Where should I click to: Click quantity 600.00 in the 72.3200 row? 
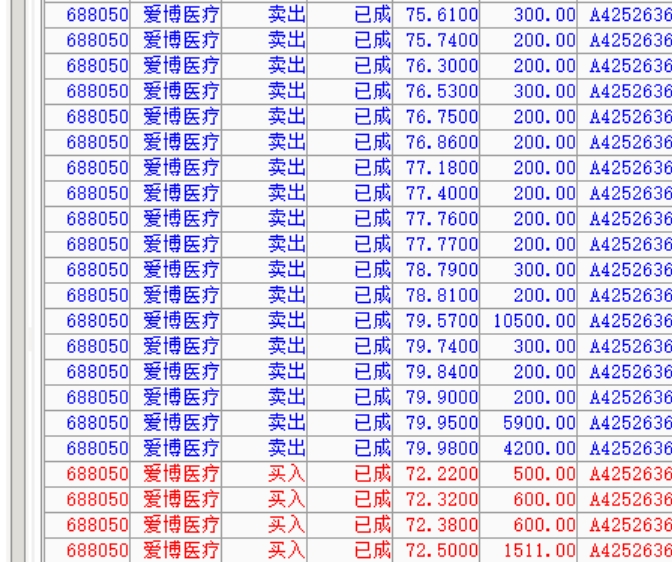[545, 499]
